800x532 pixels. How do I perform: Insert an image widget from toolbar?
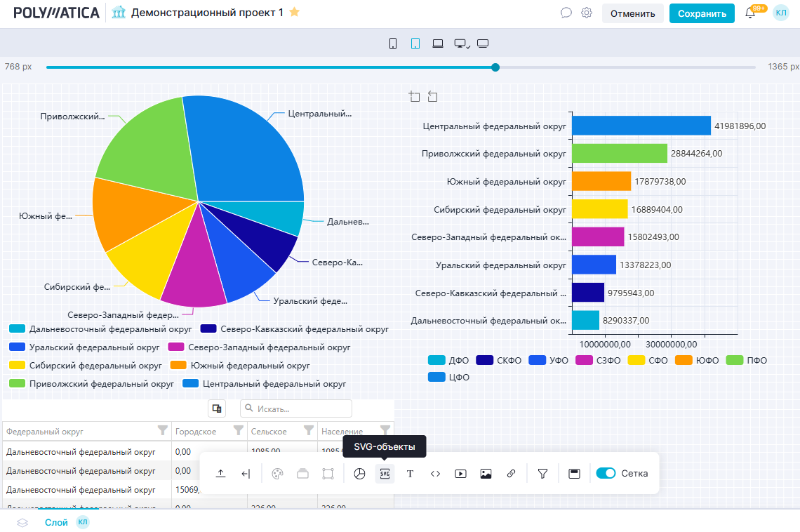coord(486,474)
